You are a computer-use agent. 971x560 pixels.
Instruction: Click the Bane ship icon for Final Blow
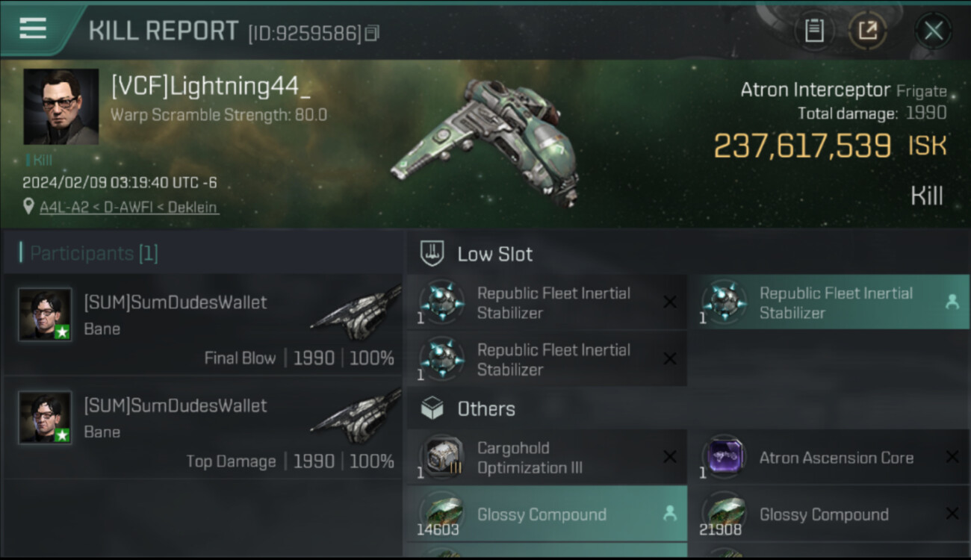click(x=356, y=312)
